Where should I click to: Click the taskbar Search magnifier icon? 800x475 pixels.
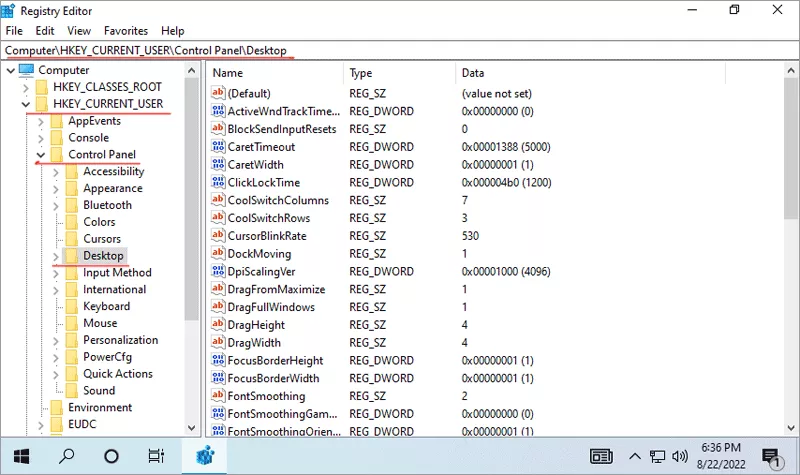click(67, 456)
